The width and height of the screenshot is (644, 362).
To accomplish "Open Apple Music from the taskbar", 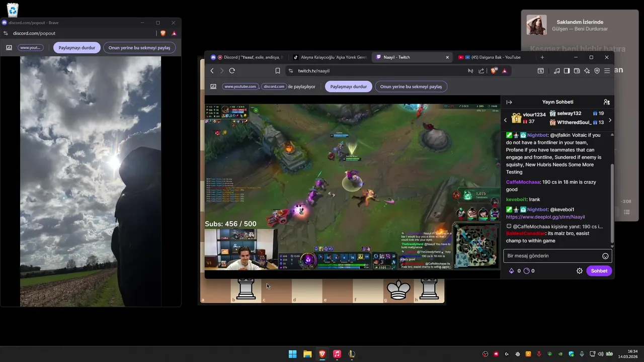I will (337, 354).
